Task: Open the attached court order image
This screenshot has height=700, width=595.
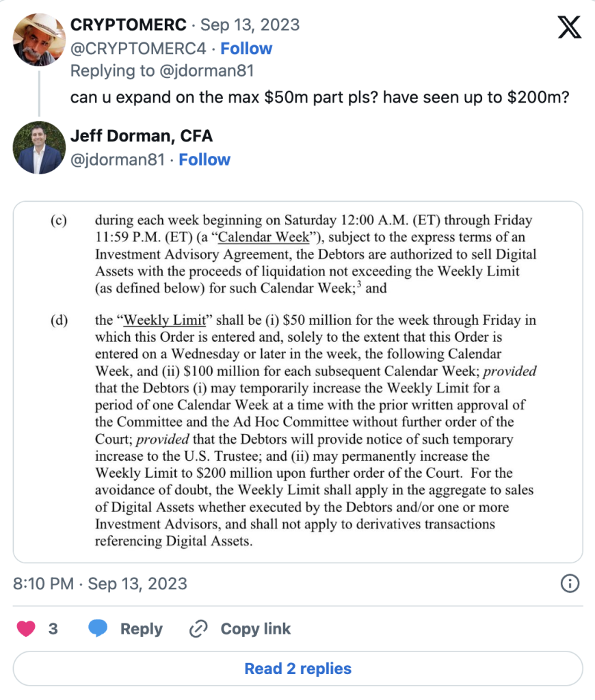Action: point(297,381)
